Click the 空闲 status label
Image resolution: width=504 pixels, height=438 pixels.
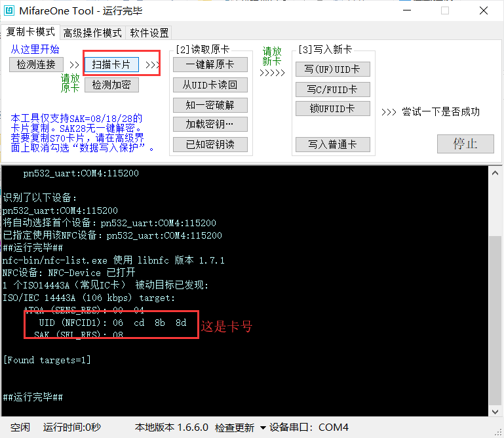point(20,428)
